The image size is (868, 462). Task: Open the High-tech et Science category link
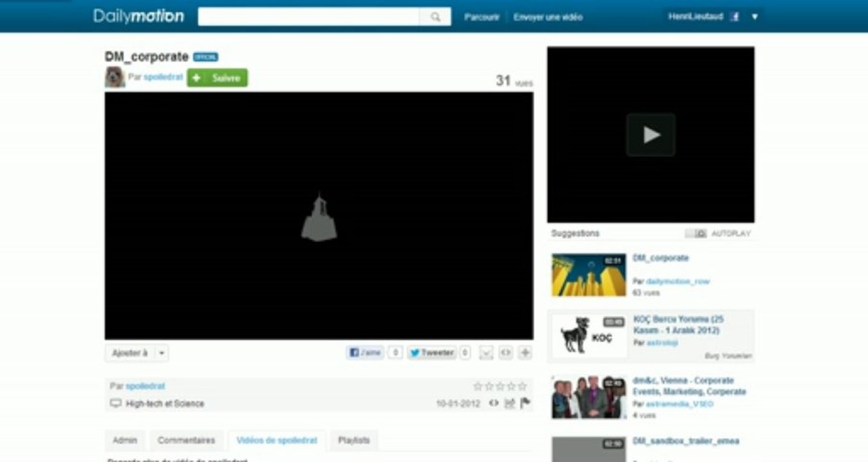coord(165,404)
